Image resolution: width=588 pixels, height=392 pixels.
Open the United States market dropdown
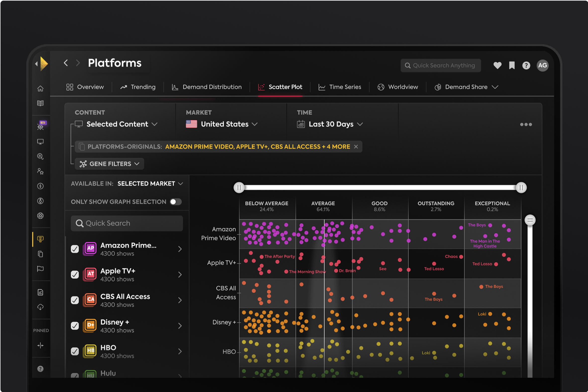pyautogui.click(x=222, y=124)
